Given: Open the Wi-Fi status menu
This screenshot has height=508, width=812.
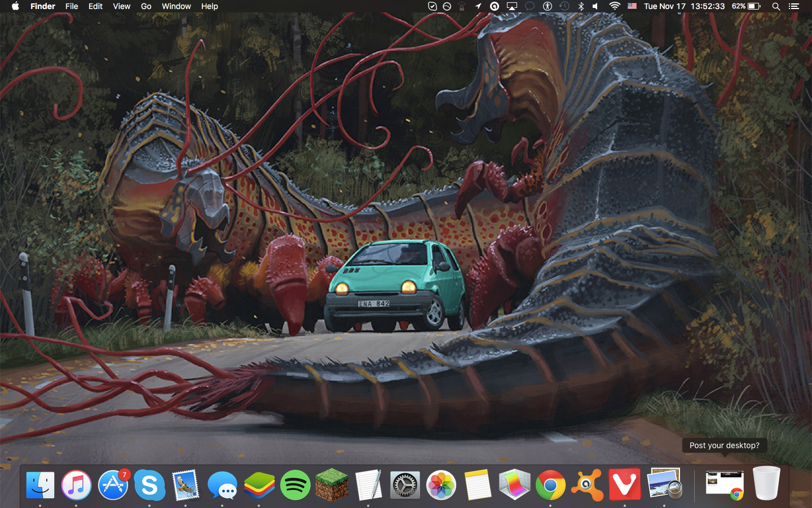Looking at the screenshot, I should [x=615, y=6].
